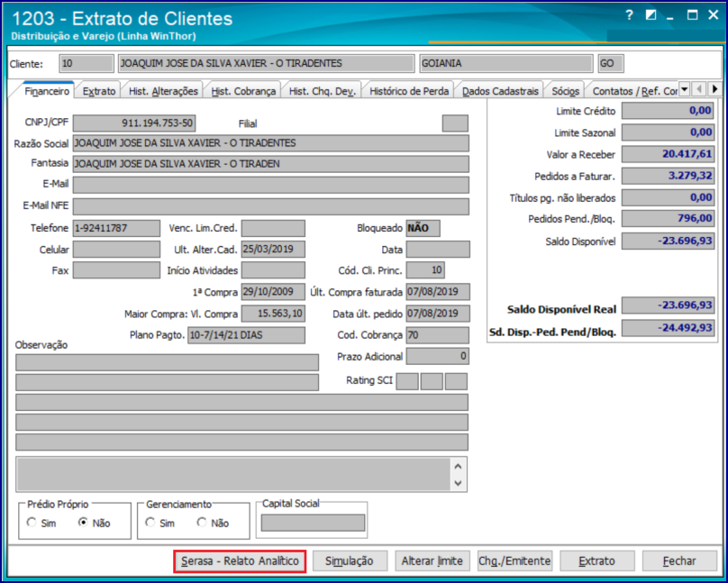Click the Plano Pagto. field

[246, 335]
